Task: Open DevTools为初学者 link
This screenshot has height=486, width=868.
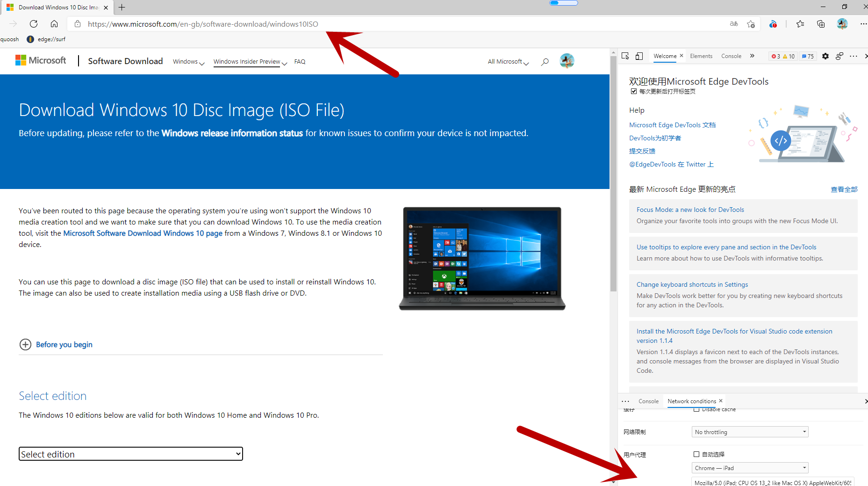Action: [655, 138]
